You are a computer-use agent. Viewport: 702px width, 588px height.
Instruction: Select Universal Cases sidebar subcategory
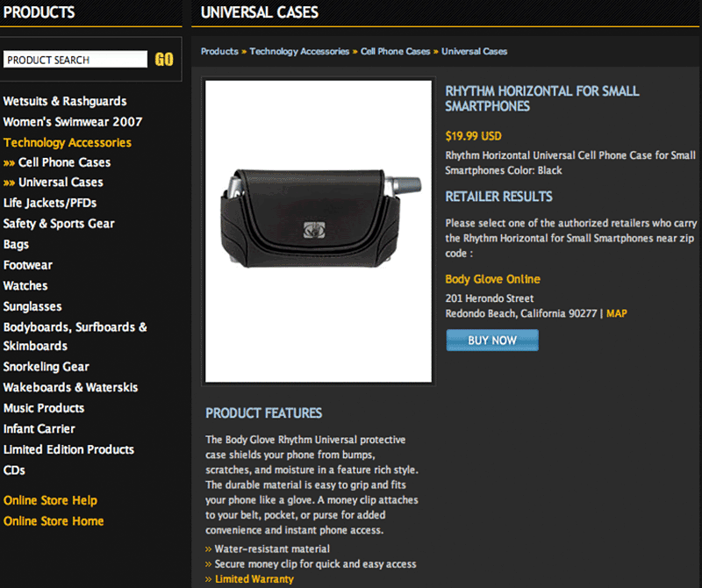[x=61, y=183]
